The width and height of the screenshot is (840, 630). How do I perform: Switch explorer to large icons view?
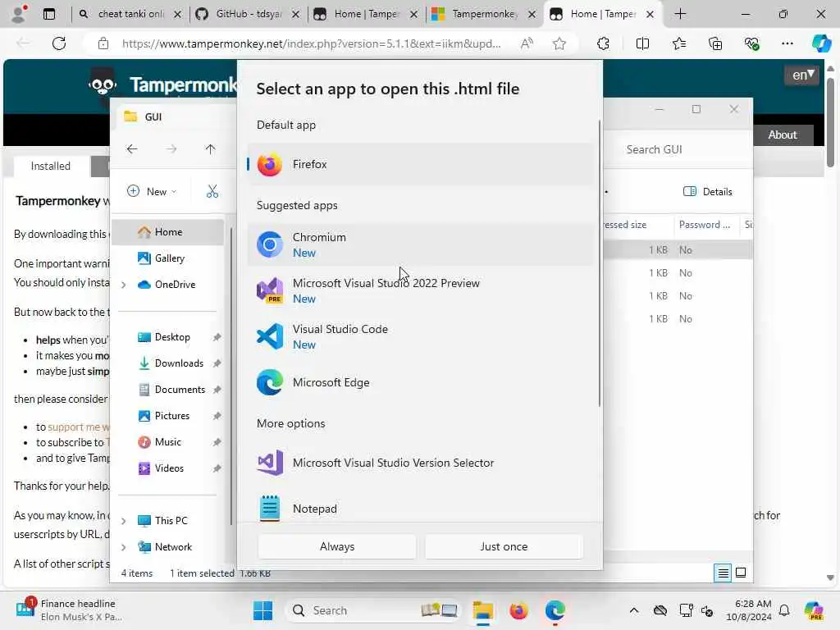click(x=741, y=573)
